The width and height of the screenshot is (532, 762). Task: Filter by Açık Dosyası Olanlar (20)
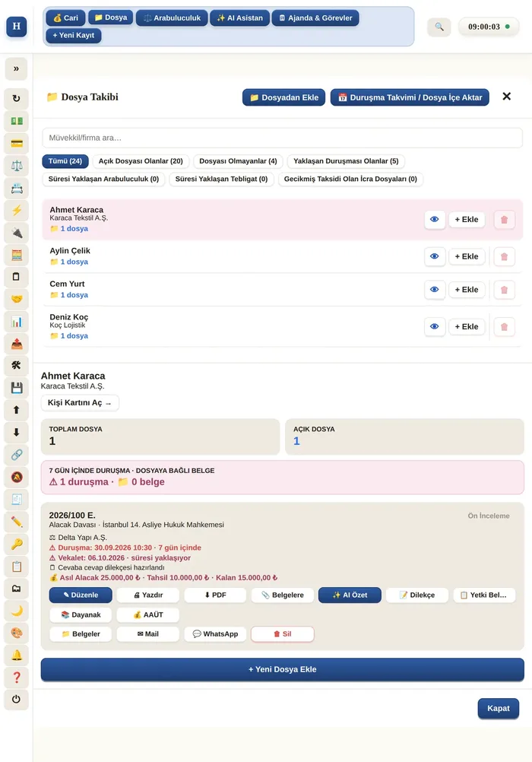coord(141,161)
